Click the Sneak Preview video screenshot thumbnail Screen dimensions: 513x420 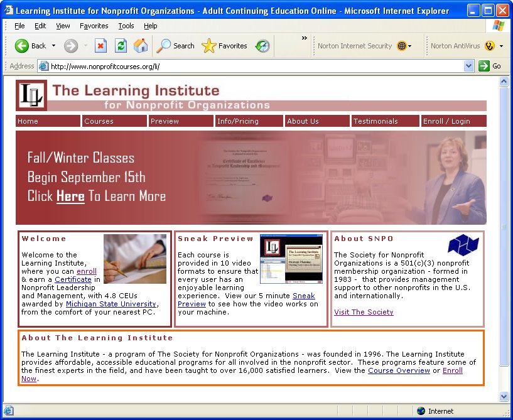[x=291, y=259]
